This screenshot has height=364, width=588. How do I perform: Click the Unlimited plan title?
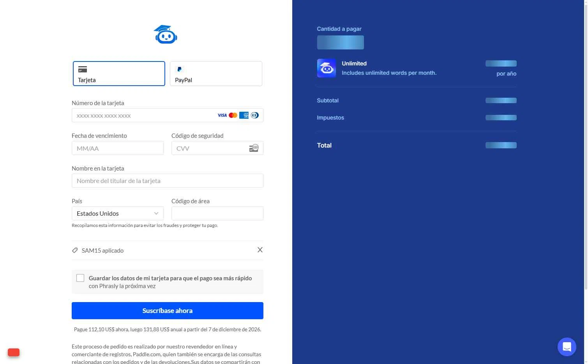coord(354,63)
